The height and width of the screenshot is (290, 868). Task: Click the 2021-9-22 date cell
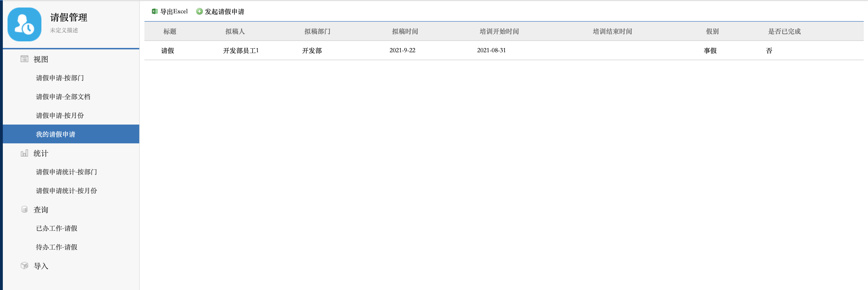tap(402, 50)
